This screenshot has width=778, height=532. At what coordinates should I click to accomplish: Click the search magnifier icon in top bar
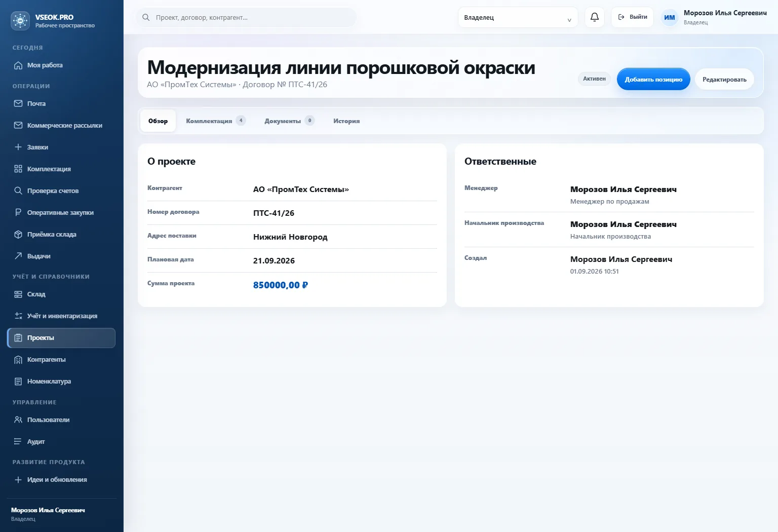(x=146, y=17)
